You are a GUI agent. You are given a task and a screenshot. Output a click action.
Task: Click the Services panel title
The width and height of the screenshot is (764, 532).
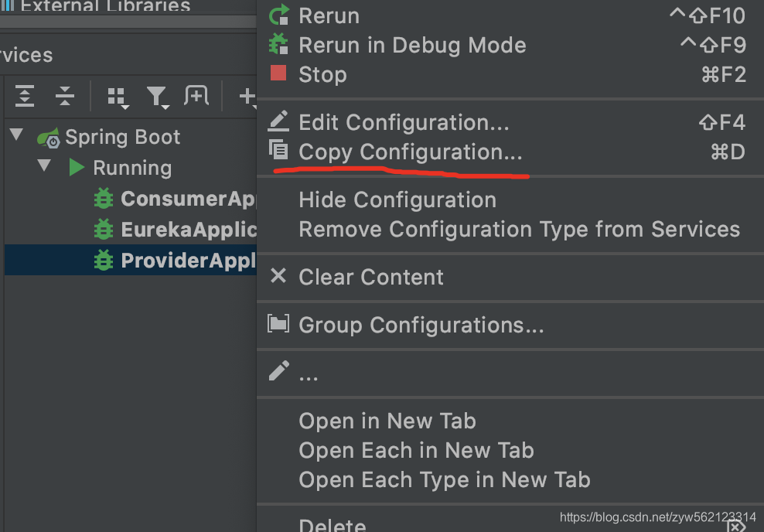pos(26,55)
